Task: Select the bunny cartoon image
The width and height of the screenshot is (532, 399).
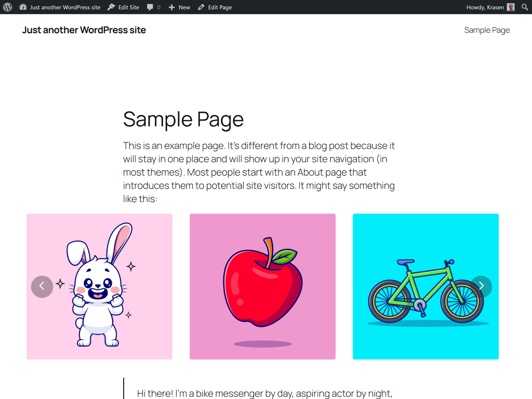Action: pyautogui.click(x=99, y=286)
